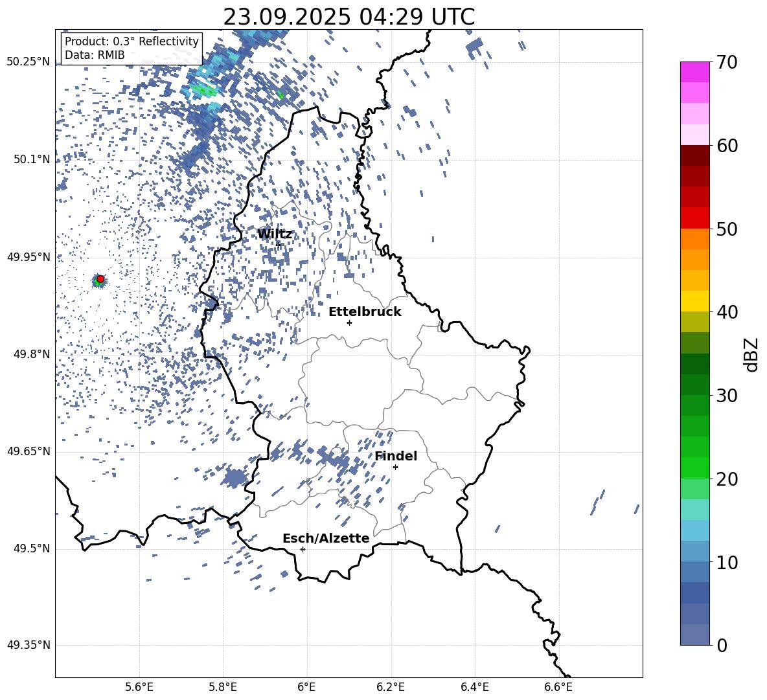
Task: Click the Findel city label
Action: pos(396,456)
